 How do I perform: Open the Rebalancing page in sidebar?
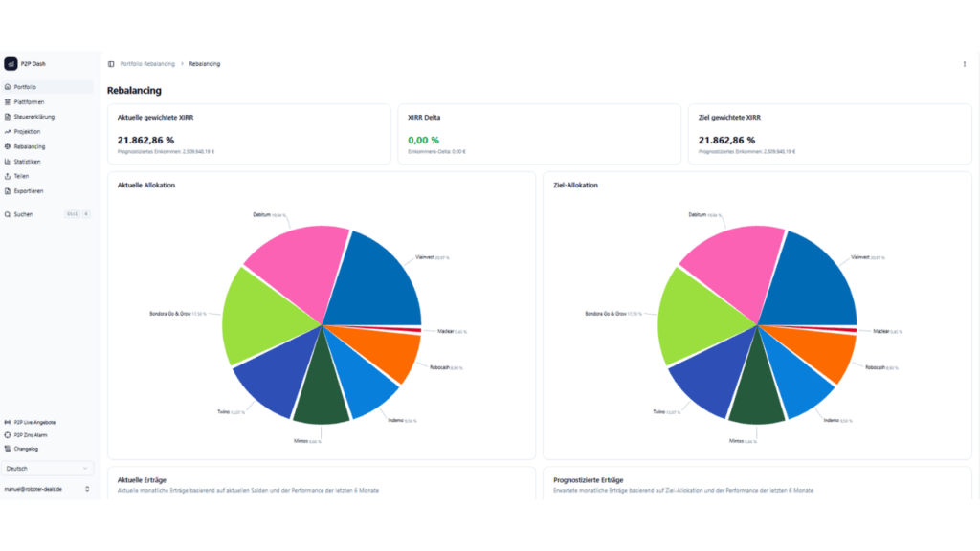pyautogui.click(x=29, y=146)
